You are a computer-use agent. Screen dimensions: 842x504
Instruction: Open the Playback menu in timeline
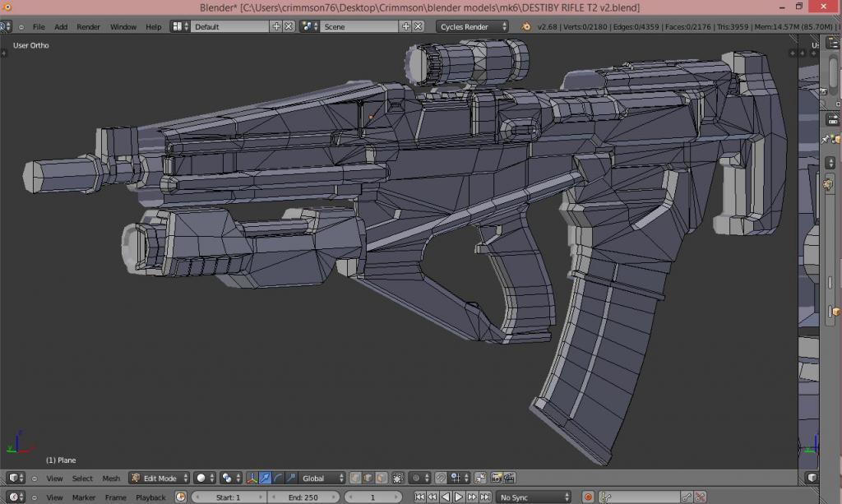point(150,497)
